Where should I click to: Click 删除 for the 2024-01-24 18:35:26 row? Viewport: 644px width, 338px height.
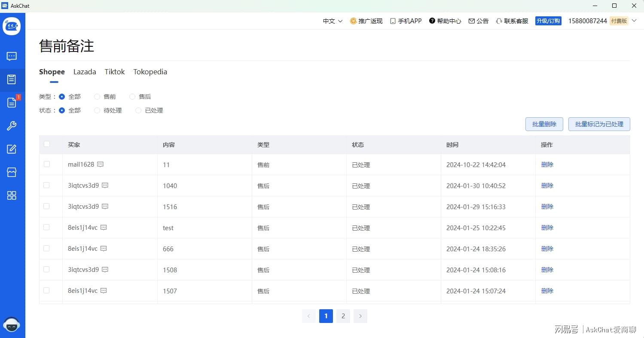tap(547, 249)
